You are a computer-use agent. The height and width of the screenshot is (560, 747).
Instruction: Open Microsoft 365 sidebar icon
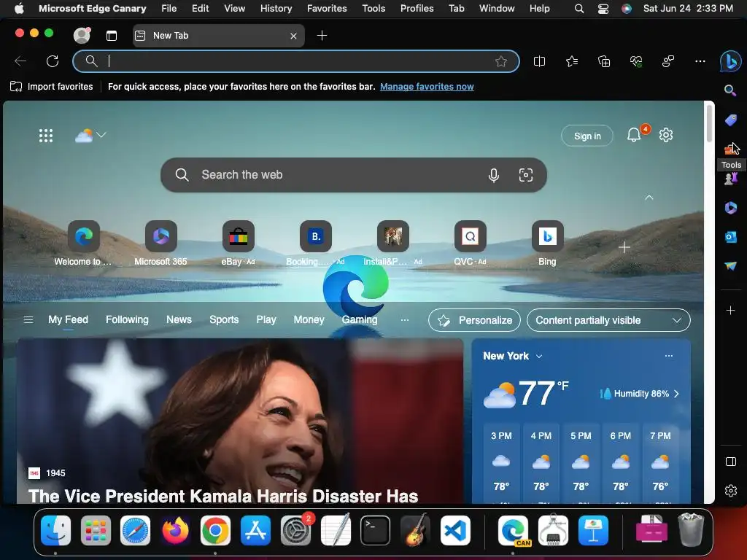point(730,208)
